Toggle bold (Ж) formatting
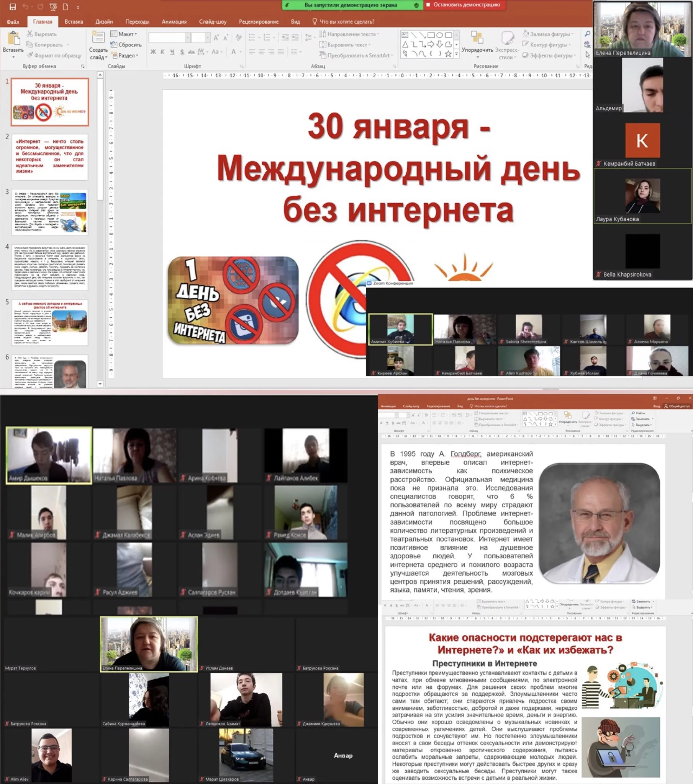Viewport: 693px width, 784px height. click(x=153, y=51)
